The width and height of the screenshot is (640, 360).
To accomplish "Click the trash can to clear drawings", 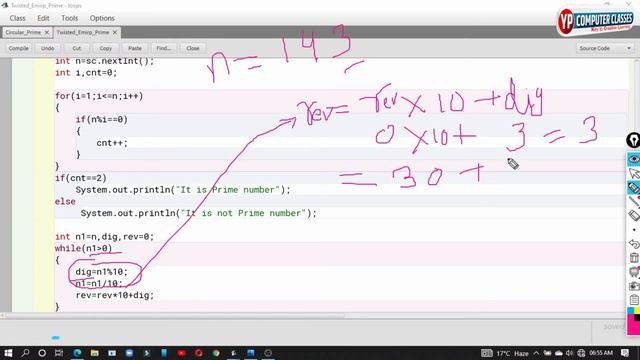I will [634, 258].
